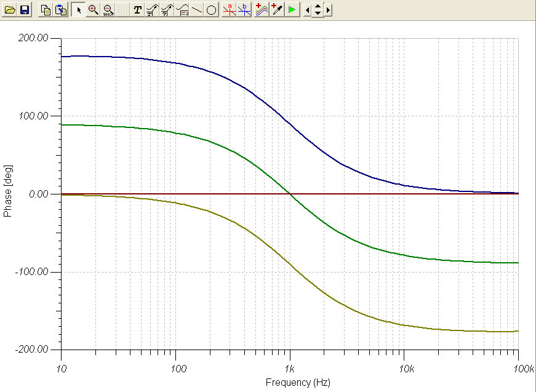This screenshot has width=536, height=392.
Task: Choose the circle drawing tool
Action: [x=212, y=10]
